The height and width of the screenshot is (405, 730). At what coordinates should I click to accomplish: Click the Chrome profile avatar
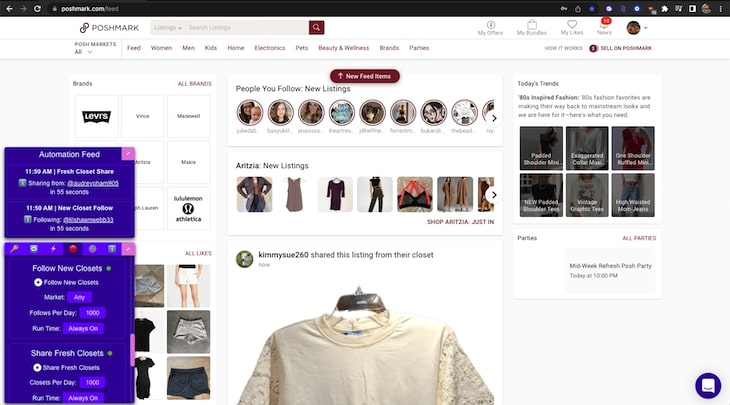coord(706,9)
